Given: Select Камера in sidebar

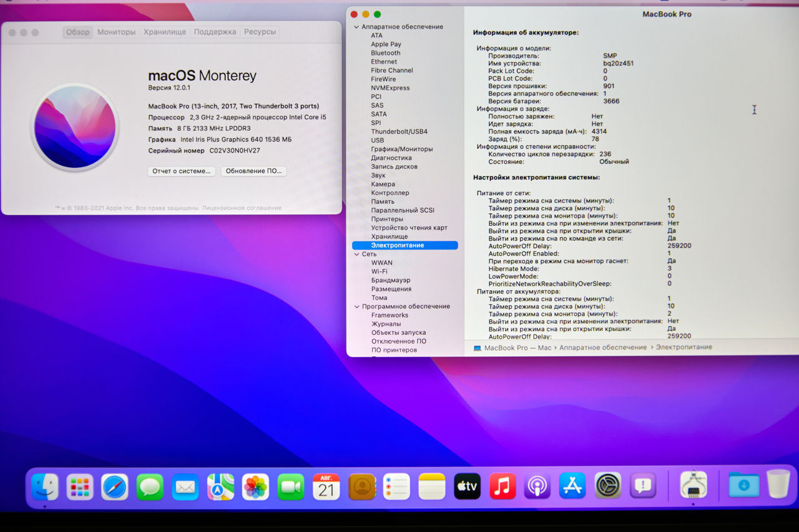Looking at the screenshot, I should (x=383, y=184).
